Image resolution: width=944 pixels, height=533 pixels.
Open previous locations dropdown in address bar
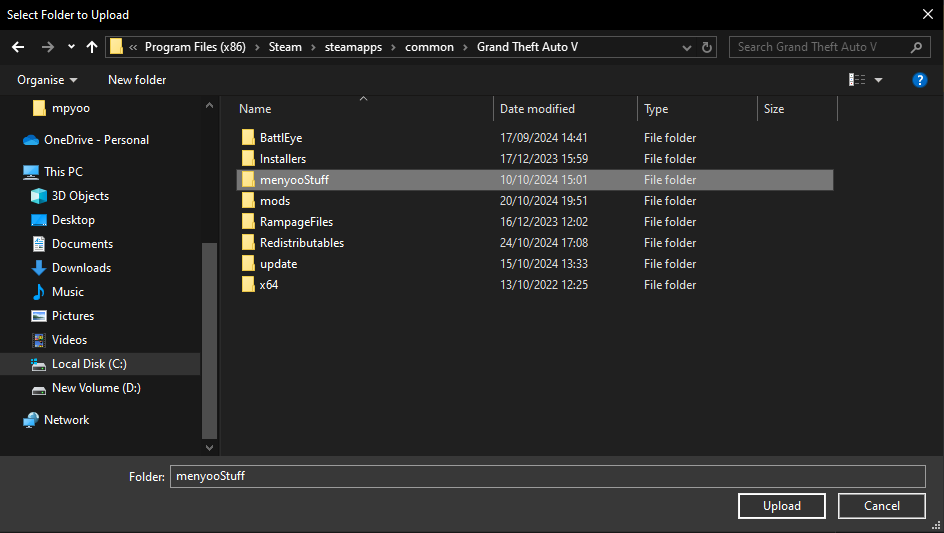686,48
